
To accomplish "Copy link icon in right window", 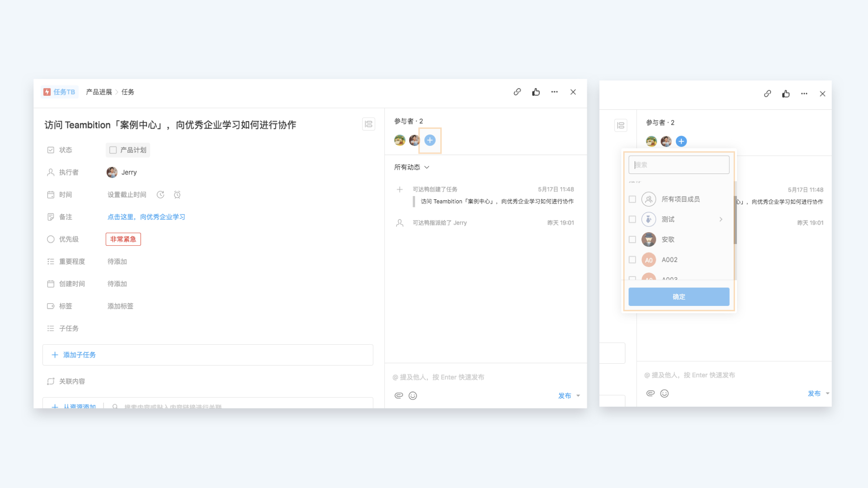I will point(768,94).
